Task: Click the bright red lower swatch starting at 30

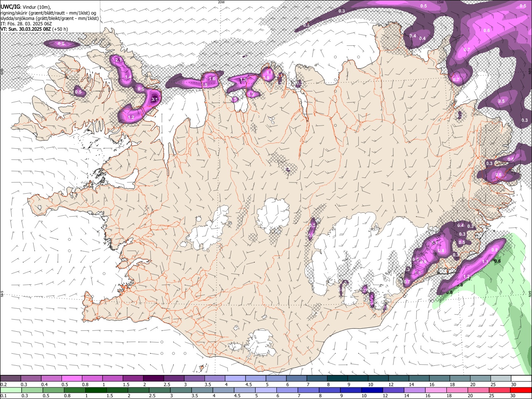Action: pos(520,390)
